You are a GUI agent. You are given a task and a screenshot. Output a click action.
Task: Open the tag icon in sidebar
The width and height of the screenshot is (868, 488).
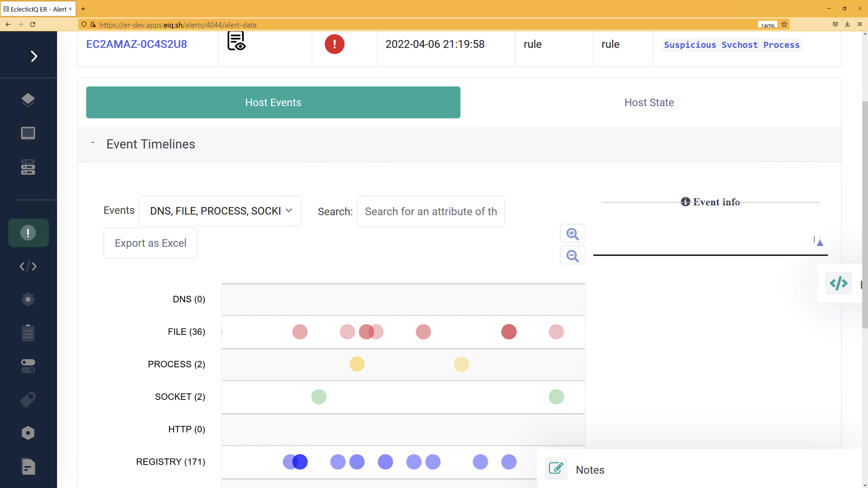pyautogui.click(x=28, y=400)
